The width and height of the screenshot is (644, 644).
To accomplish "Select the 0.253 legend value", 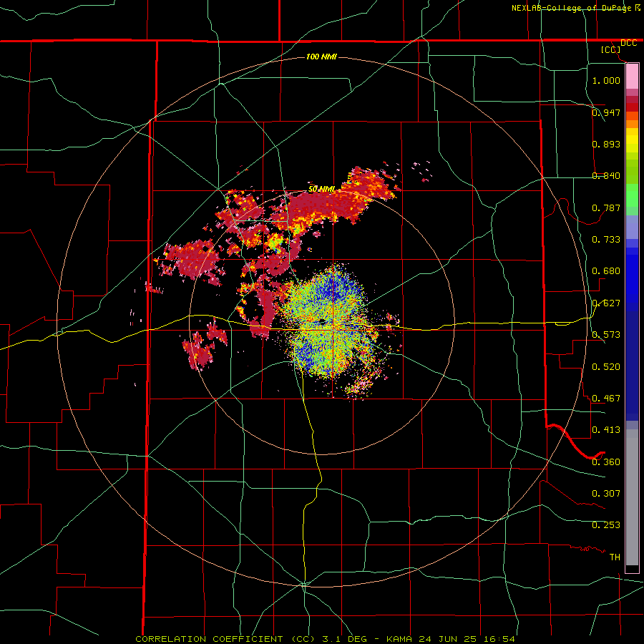I will tap(606, 525).
